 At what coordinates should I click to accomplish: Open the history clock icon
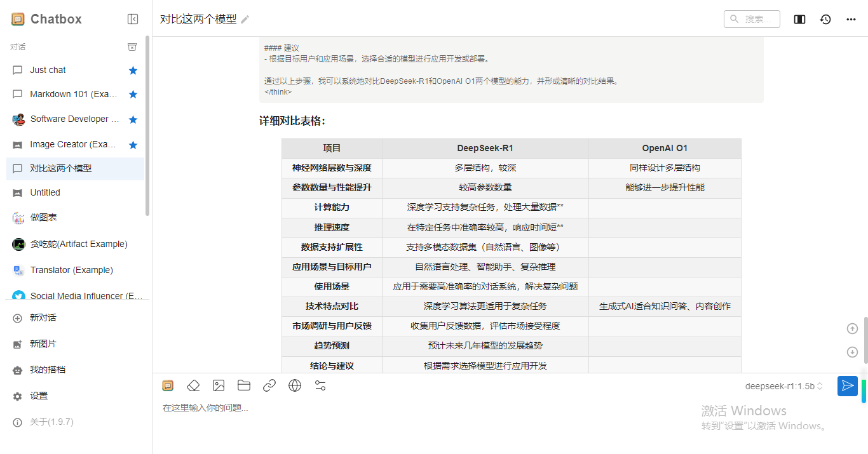(825, 20)
